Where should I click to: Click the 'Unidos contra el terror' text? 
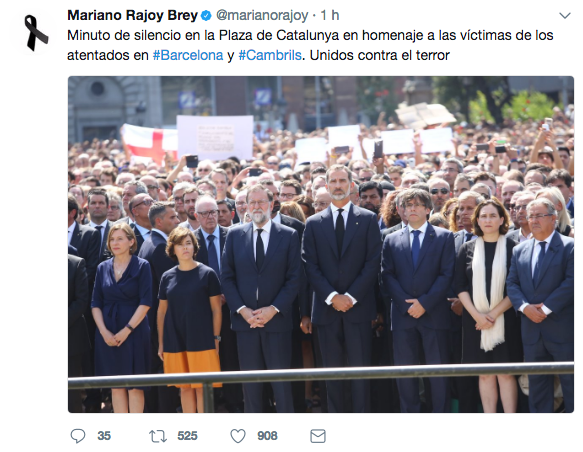[x=380, y=55]
